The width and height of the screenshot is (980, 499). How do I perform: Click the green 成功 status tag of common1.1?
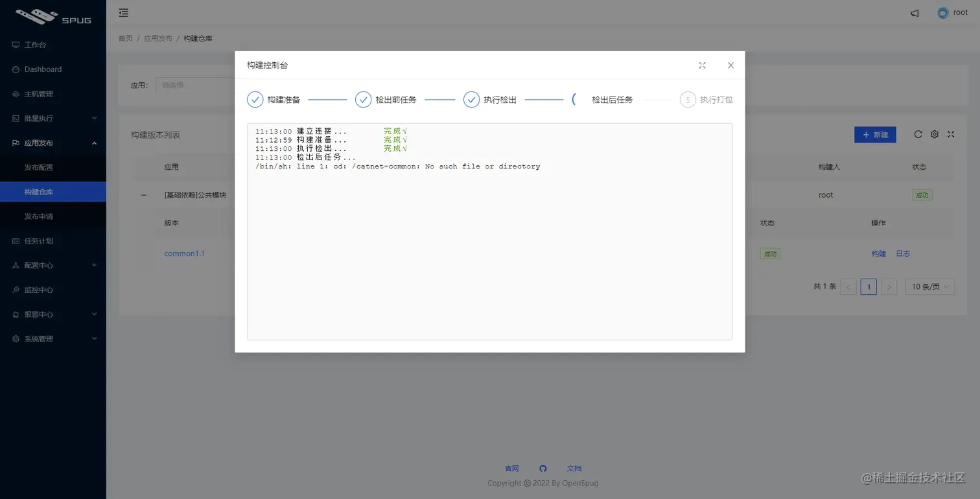point(770,254)
